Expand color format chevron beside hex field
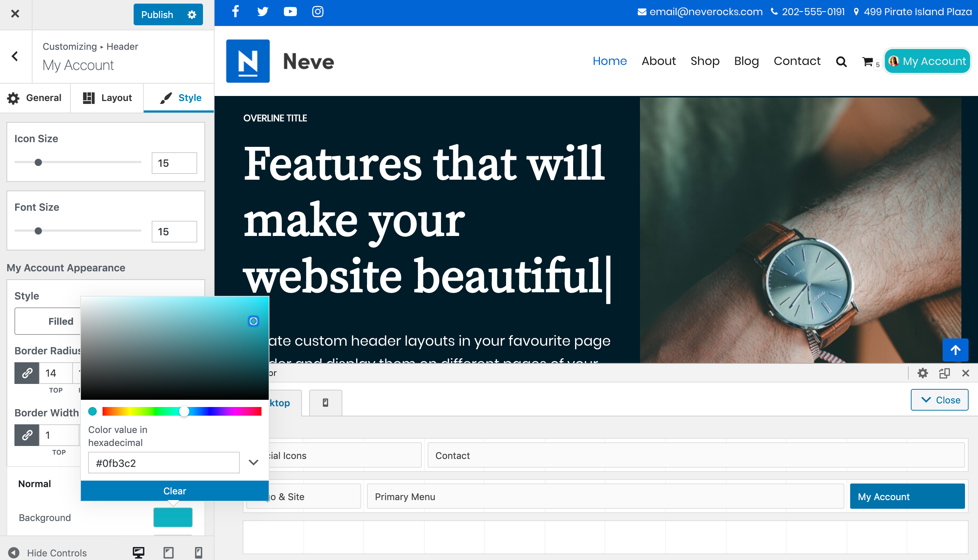Image resolution: width=978 pixels, height=560 pixels. point(253,462)
